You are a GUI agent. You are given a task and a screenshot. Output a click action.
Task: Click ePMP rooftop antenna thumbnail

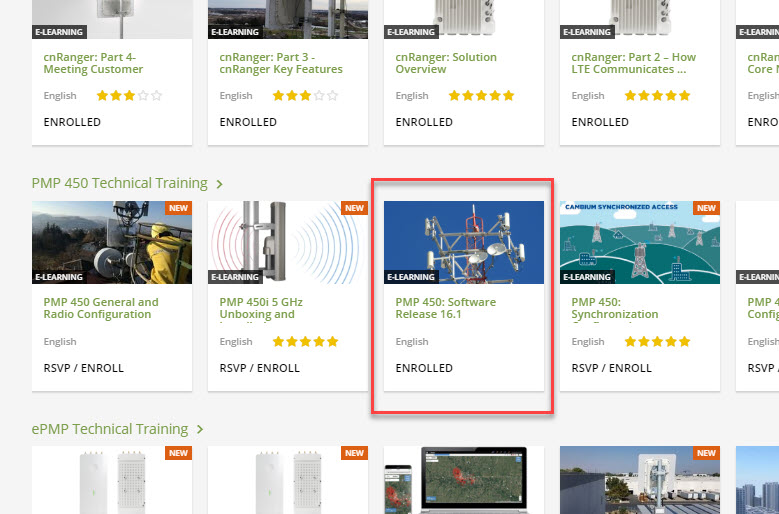pyautogui.click(x=639, y=480)
